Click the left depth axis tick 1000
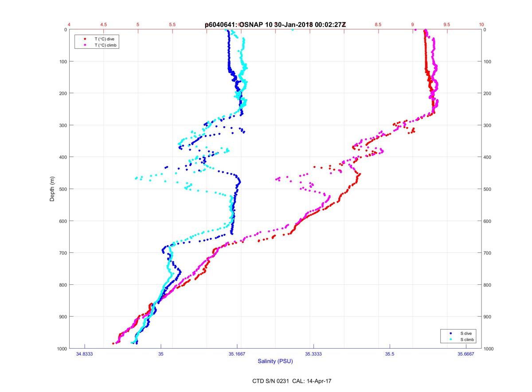Image resolution: width=532 pixels, height=392 pixels. click(x=62, y=349)
